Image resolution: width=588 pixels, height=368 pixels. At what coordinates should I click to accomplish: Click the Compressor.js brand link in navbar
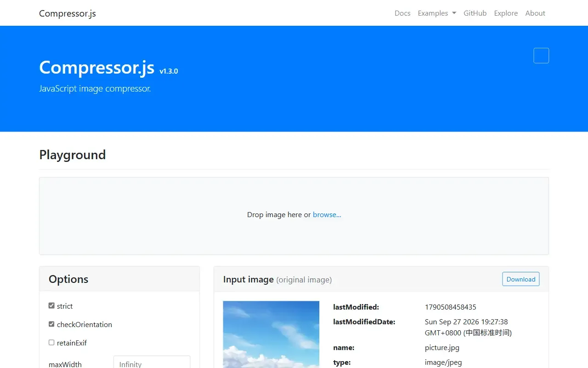point(68,13)
